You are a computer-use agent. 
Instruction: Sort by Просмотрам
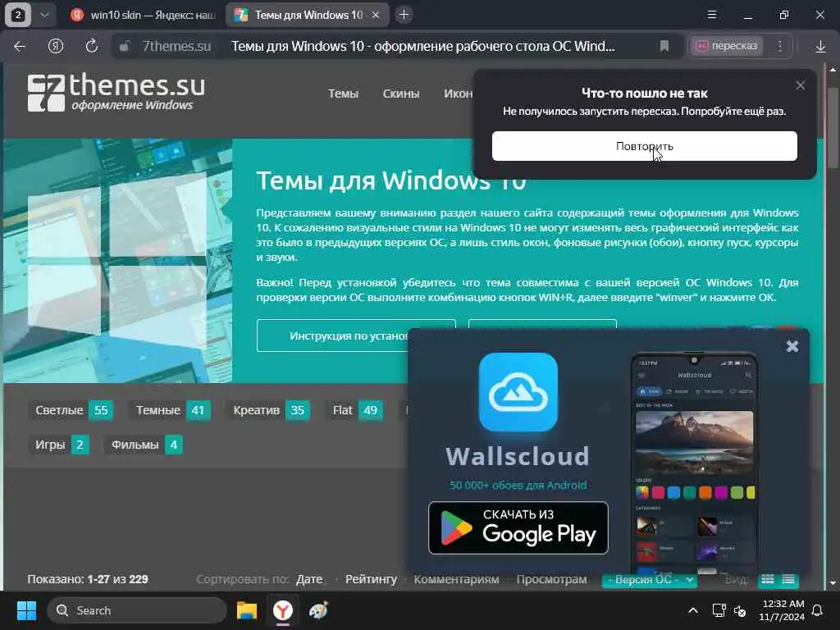(551, 579)
